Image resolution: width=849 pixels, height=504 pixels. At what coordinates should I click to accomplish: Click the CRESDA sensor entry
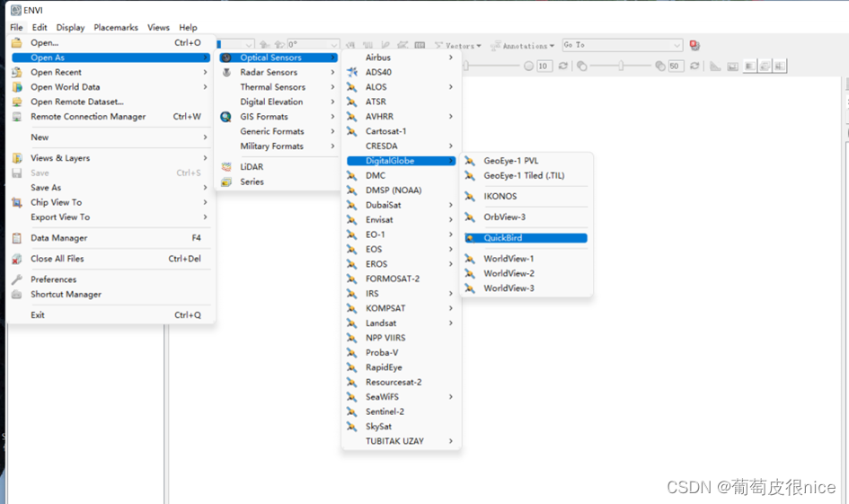381,146
